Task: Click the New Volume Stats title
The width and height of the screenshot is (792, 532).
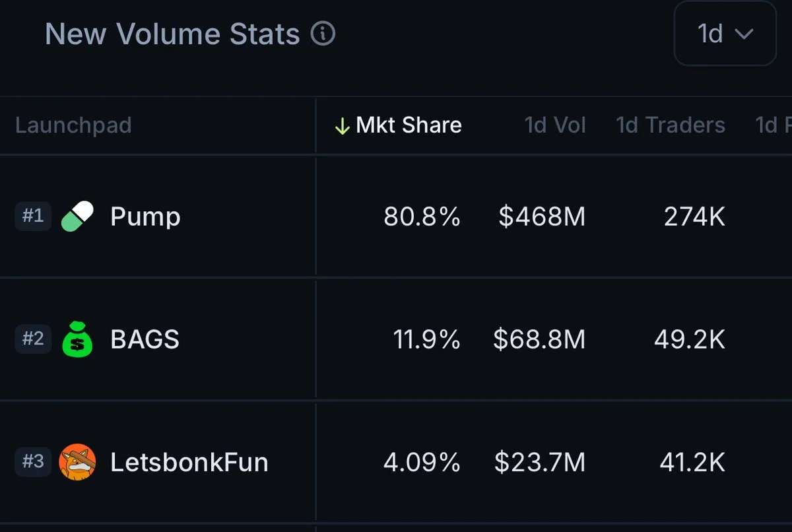Action: coord(172,34)
